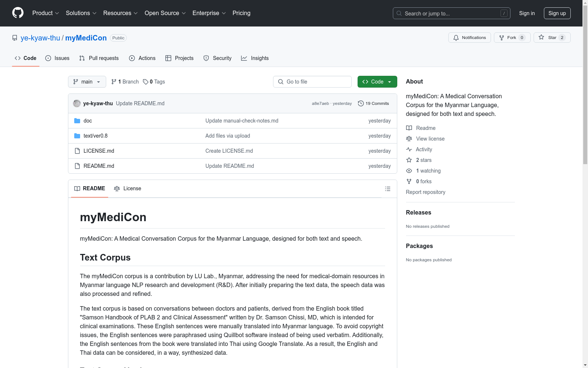Open the README.md file
This screenshot has height=368, width=588.
pos(99,166)
